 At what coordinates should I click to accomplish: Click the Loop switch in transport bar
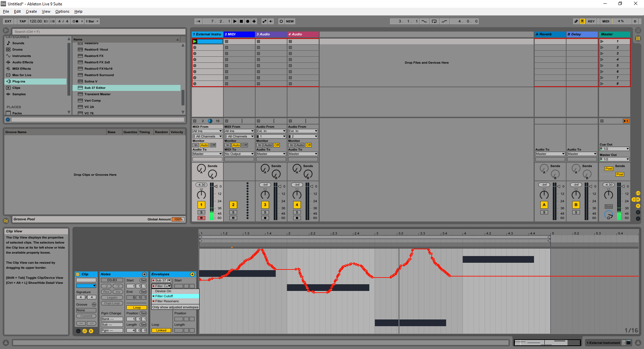click(434, 21)
